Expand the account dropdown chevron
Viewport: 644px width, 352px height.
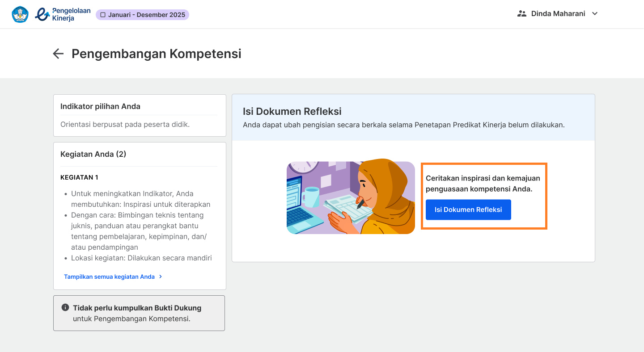point(595,14)
